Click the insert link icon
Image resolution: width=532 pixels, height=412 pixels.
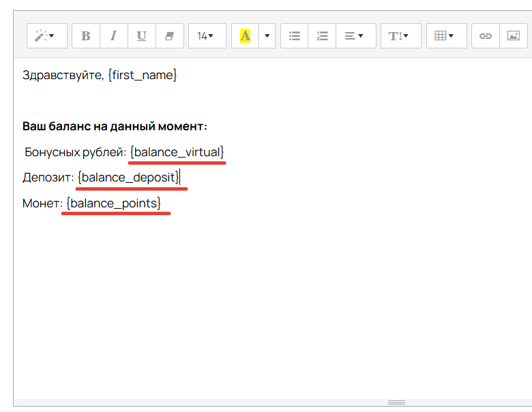pyautogui.click(x=486, y=36)
